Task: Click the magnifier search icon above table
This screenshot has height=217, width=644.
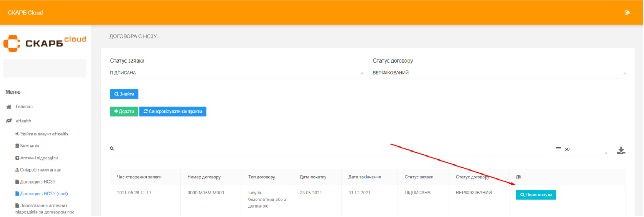Action: pos(112,149)
